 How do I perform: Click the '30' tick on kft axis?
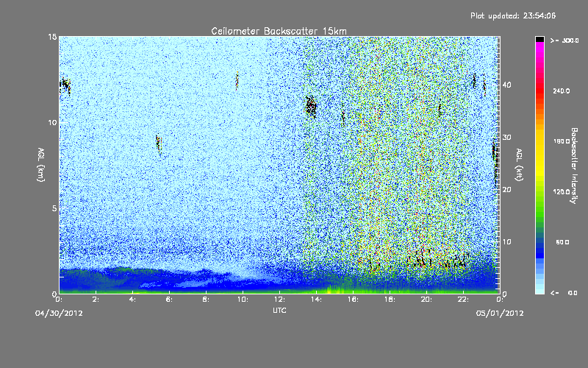[x=506, y=138]
